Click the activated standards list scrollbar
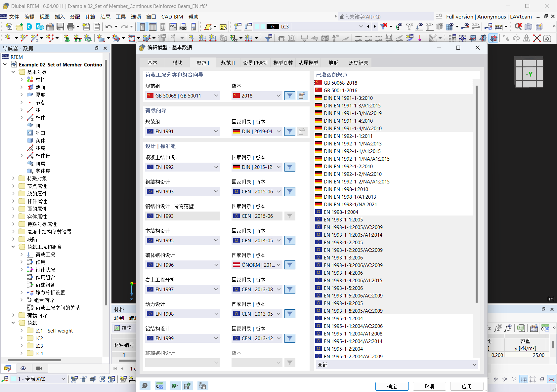557x392 pixels. tap(477, 194)
